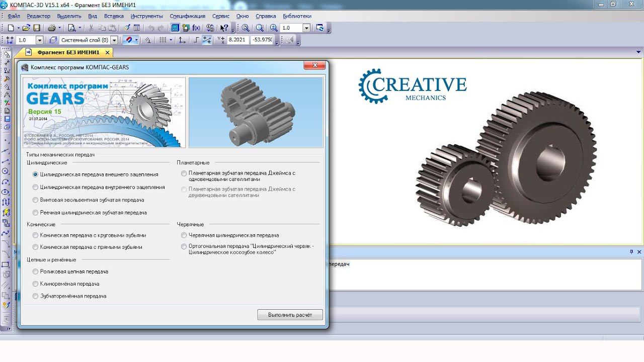Toggle orthogonal drawing mode icon
The height and width of the screenshot is (362, 644).
click(x=197, y=40)
